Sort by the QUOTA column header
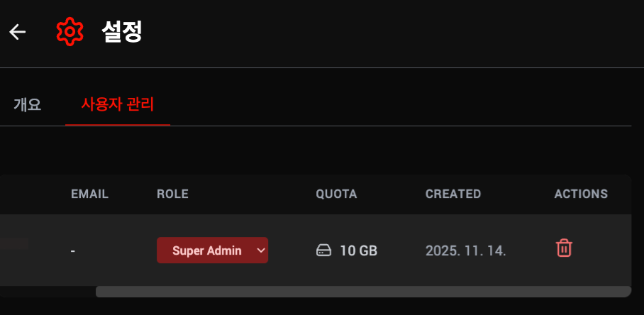 pos(336,194)
